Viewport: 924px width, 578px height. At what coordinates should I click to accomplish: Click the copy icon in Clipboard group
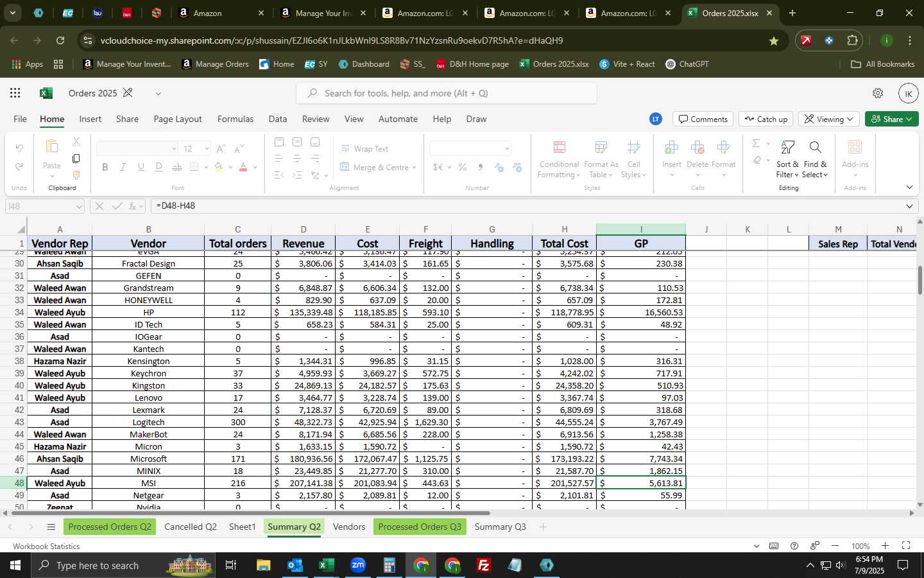76,158
